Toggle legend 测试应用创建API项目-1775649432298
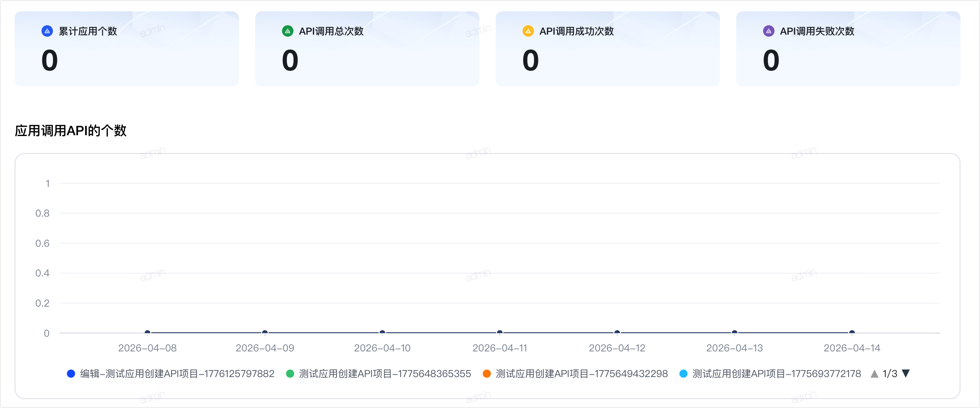Screen dimensions: 980x408 click(x=575, y=373)
